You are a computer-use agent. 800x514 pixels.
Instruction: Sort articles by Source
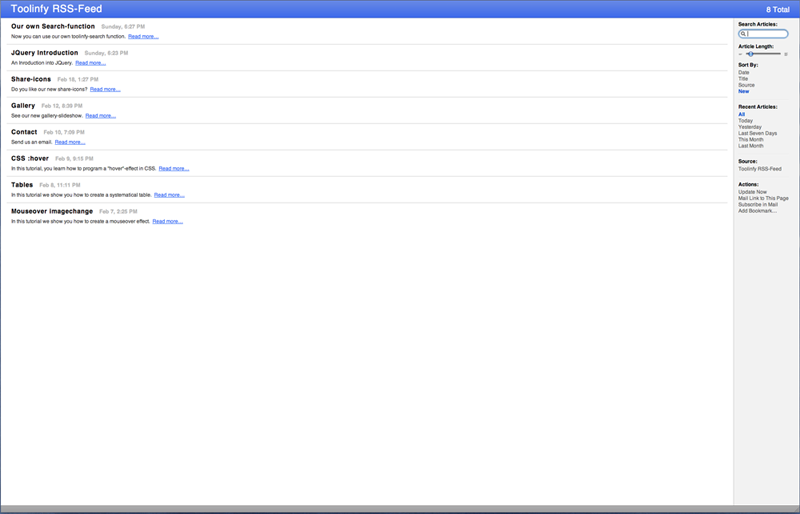[746, 85]
